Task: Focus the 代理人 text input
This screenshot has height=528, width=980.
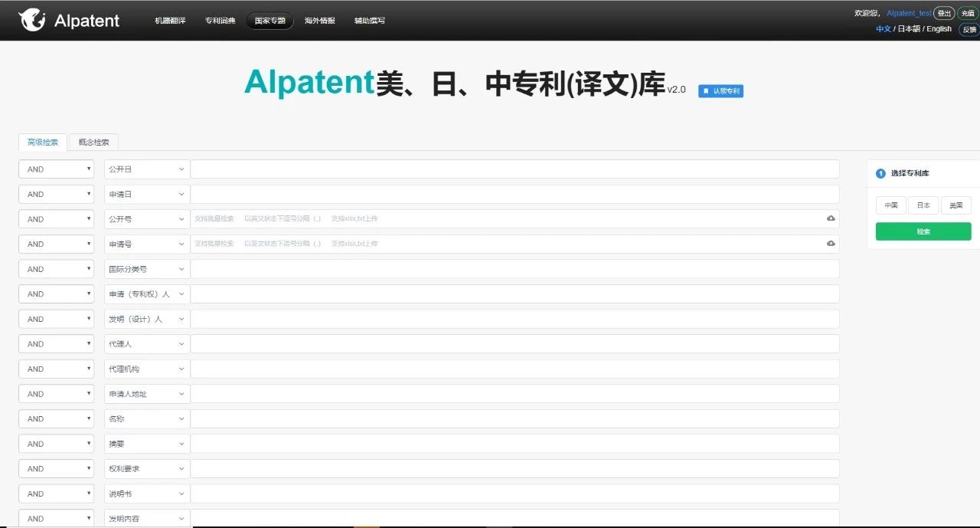Action: tap(514, 344)
